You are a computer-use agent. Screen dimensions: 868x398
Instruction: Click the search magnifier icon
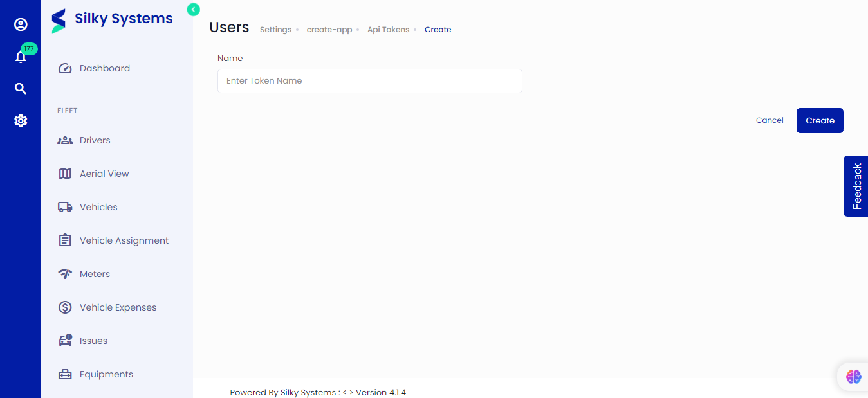pyautogui.click(x=21, y=89)
